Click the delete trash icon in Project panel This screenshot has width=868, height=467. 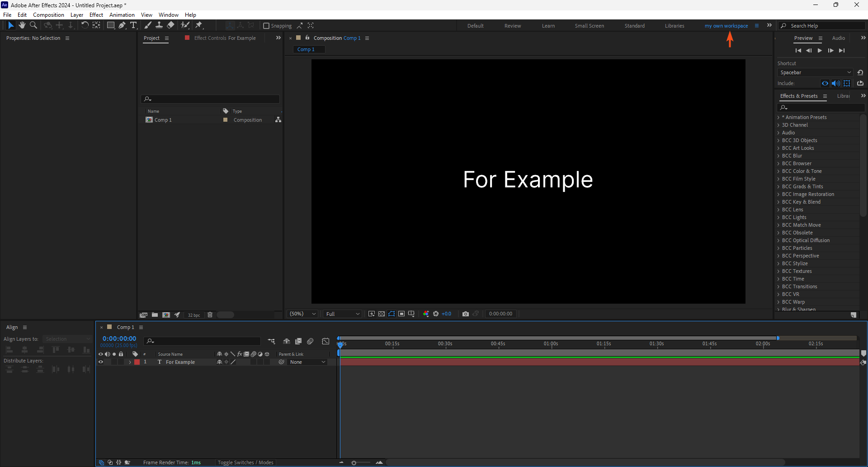(x=210, y=315)
